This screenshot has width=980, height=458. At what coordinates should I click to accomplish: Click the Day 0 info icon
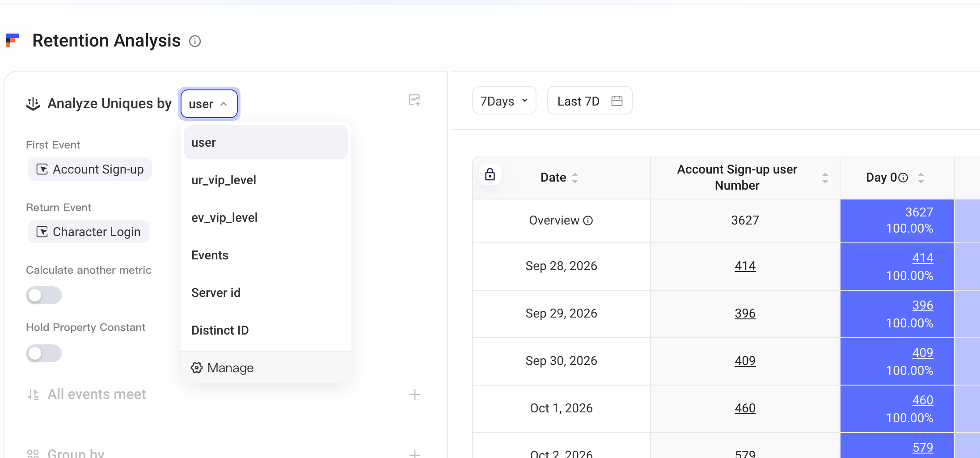903,178
